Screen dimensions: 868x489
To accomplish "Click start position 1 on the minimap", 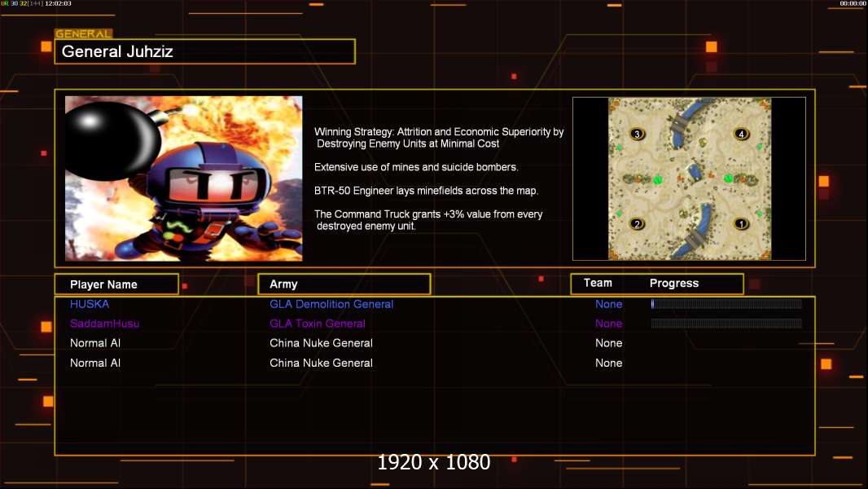I will tap(741, 224).
